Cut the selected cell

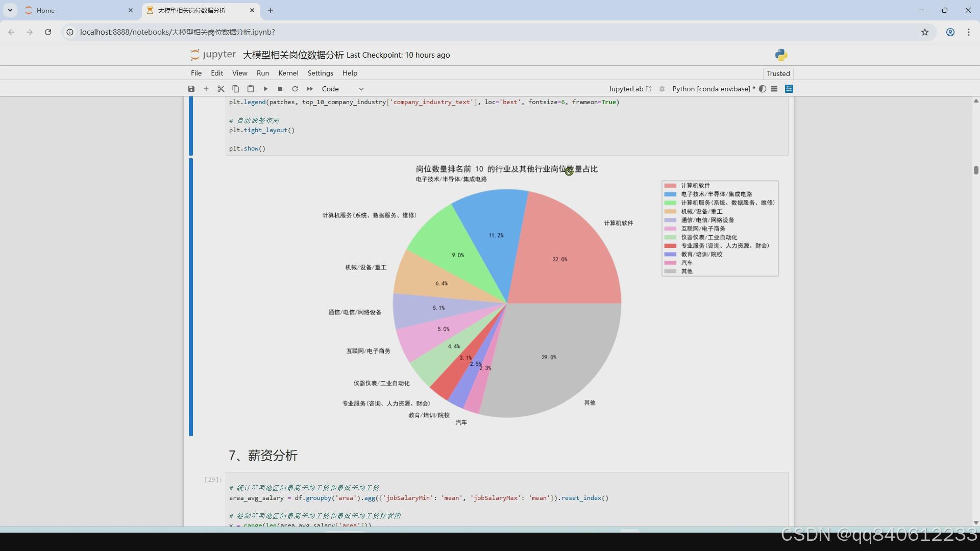[x=221, y=89]
